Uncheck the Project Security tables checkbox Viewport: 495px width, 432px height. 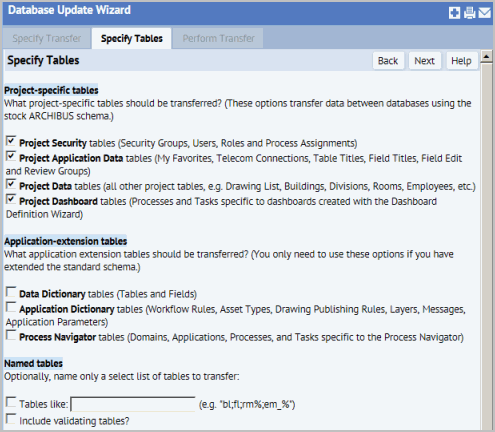point(11,141)
